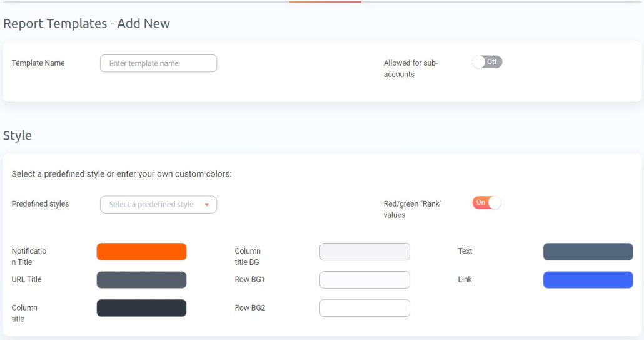Pick the orange Notification Title color swatch
The width and height of the screenshot is (644, 340).
[x=141, y=252]
